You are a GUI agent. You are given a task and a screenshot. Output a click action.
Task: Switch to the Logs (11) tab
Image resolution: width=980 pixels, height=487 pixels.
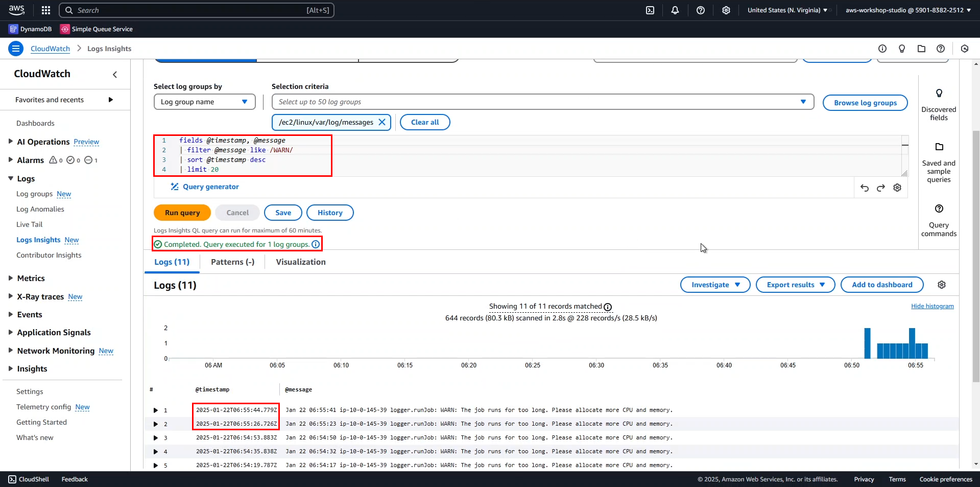click(x=172, y=262)
